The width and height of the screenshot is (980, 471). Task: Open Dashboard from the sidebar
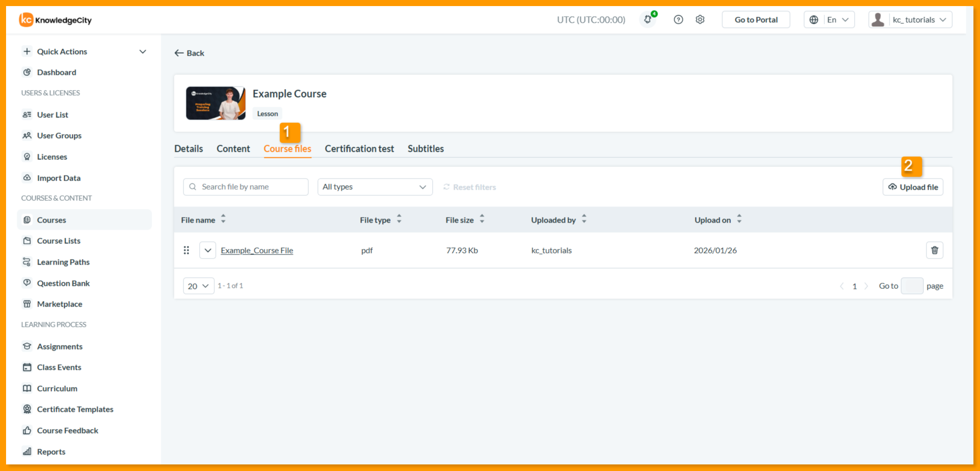pyautogui.click(x=56, y=72)
